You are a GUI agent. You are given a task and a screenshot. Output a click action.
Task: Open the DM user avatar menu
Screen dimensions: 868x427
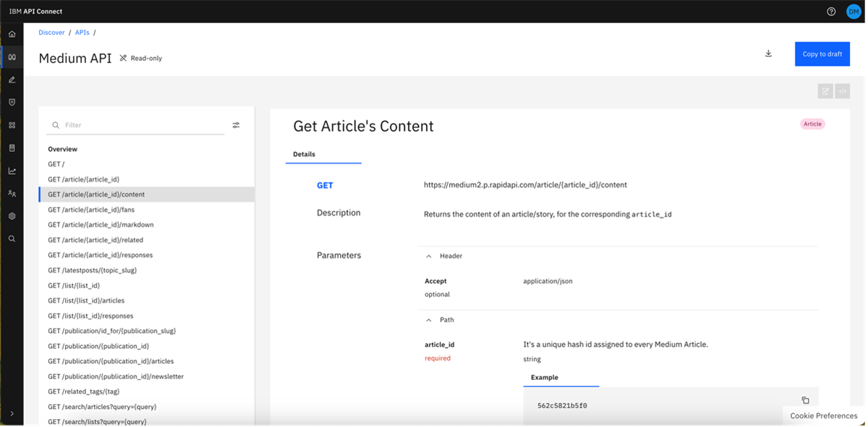[x=852, y=12]
